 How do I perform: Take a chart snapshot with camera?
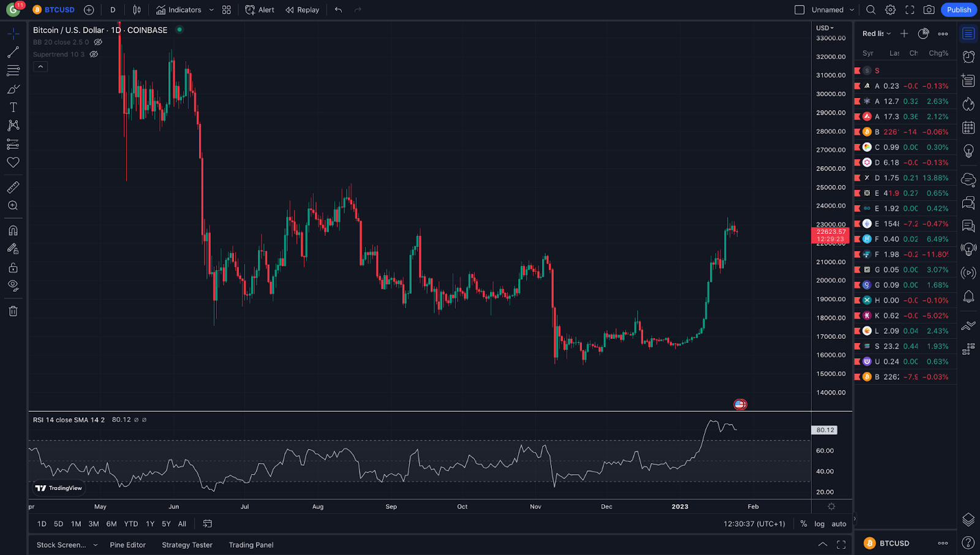click(929, 10)
